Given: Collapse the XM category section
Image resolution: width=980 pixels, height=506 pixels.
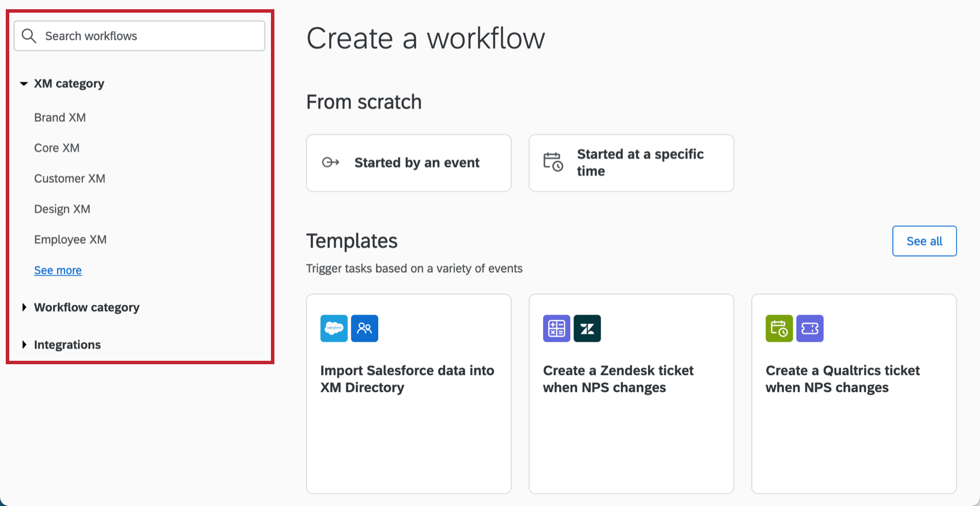Looking at the screenshot, I should point(24,84).
